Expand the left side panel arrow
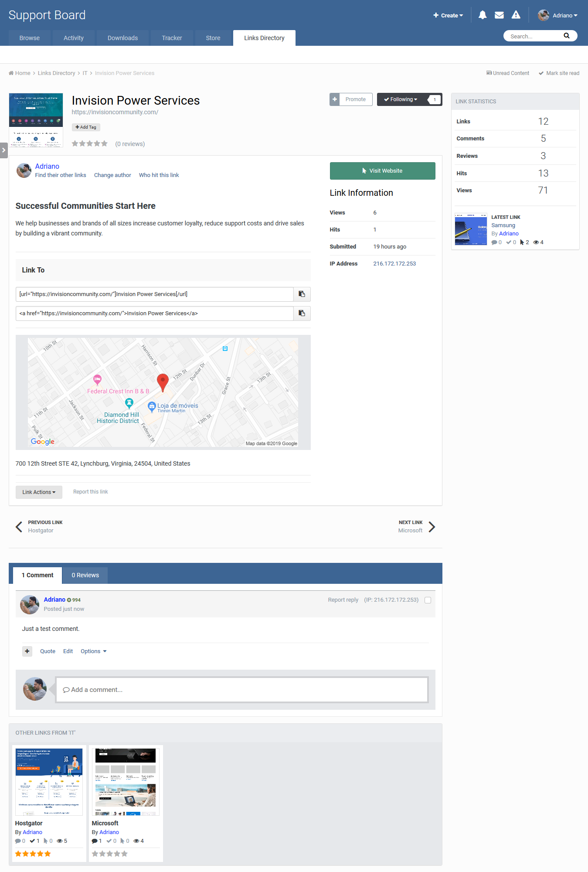The image size is (588, 872). 3,150
